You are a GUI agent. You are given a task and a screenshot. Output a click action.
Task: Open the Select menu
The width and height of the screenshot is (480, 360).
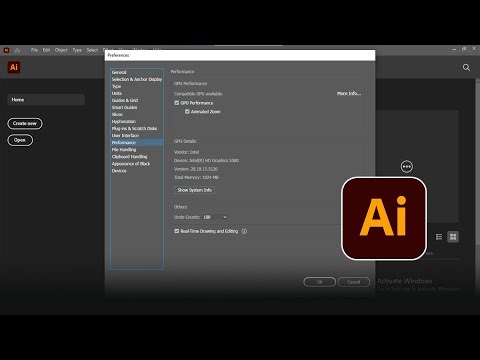pos(92,50)
